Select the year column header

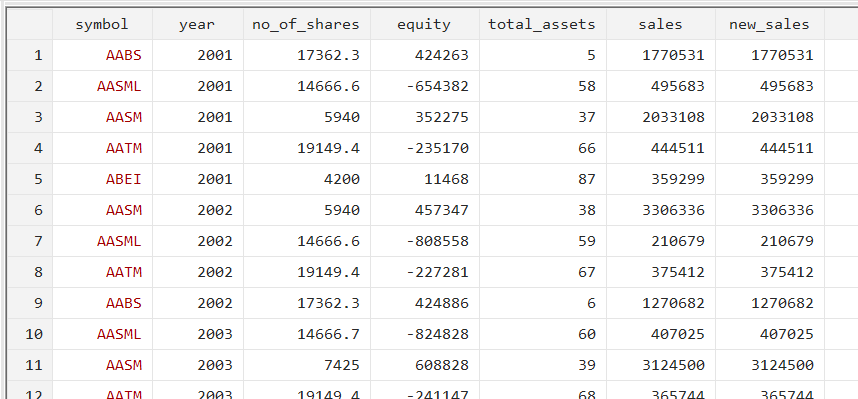coord(198,24)
